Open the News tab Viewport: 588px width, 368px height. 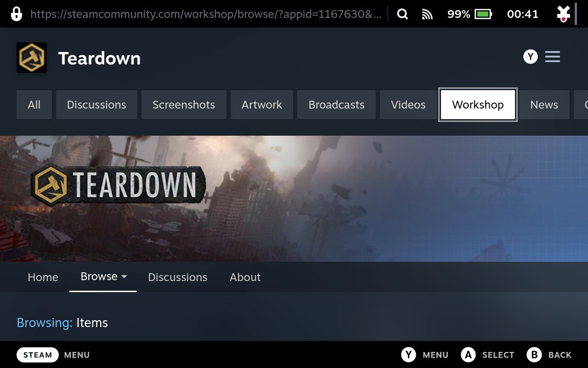[x=544, y=105]
